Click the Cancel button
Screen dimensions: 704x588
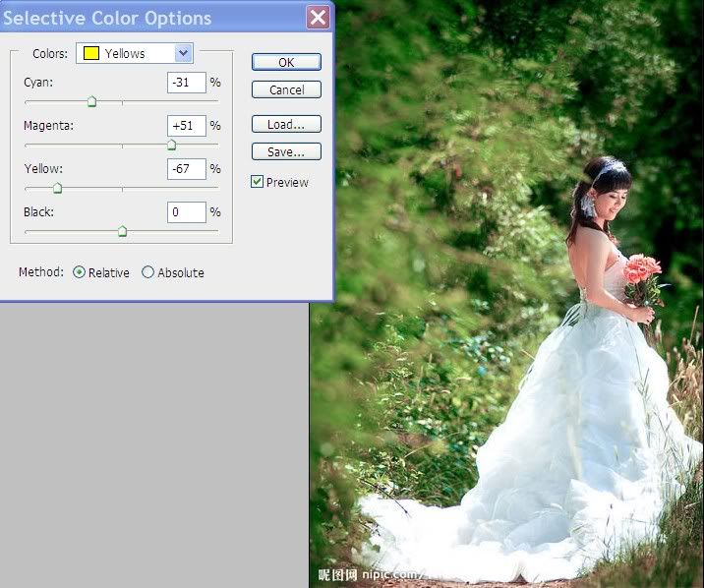(x=286, y=89)
